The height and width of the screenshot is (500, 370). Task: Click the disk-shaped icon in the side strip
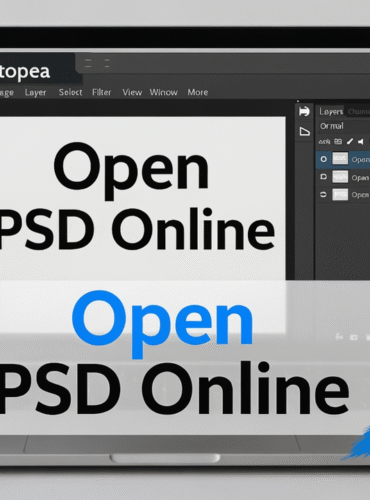[x=304, y=111]
